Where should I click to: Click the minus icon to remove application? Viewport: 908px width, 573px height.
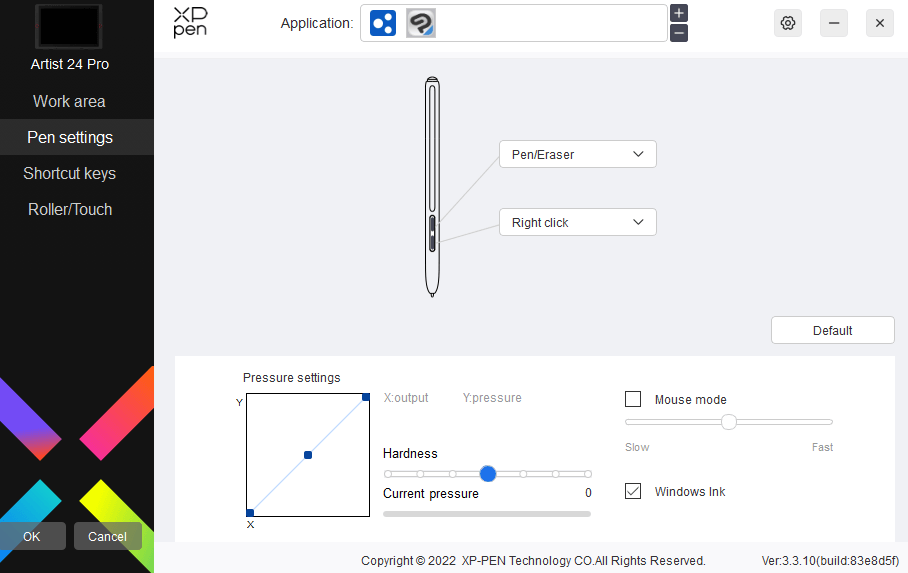(679, 33)
